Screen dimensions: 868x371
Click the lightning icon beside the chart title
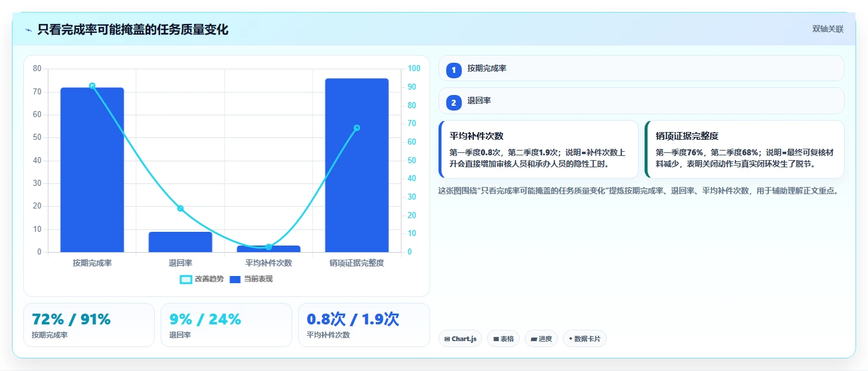28,30
